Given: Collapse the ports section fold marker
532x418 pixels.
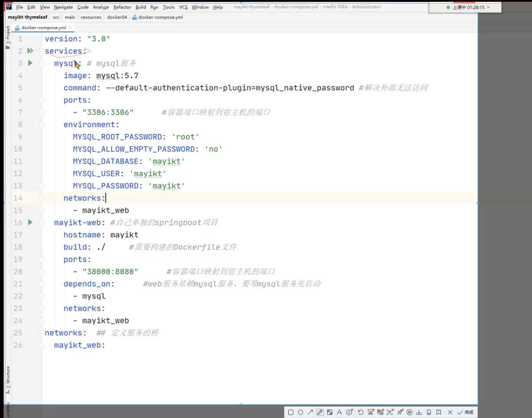Looking at the screenshot, I should tap(41, 100).
